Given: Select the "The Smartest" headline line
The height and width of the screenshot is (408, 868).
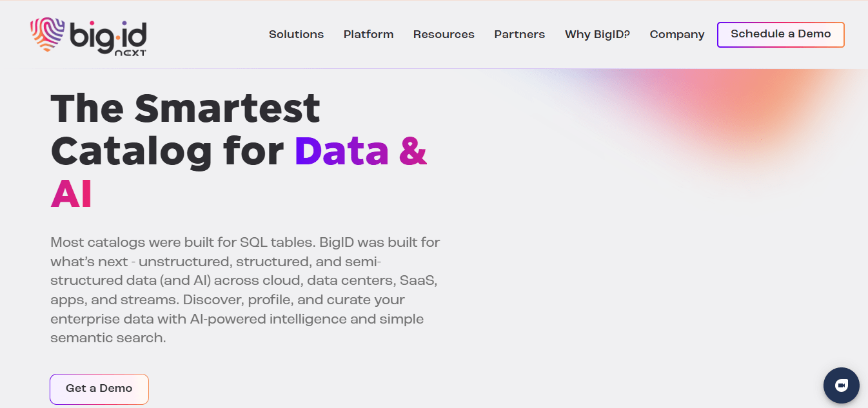Looking at the screenshot, I should pos(185,108).
